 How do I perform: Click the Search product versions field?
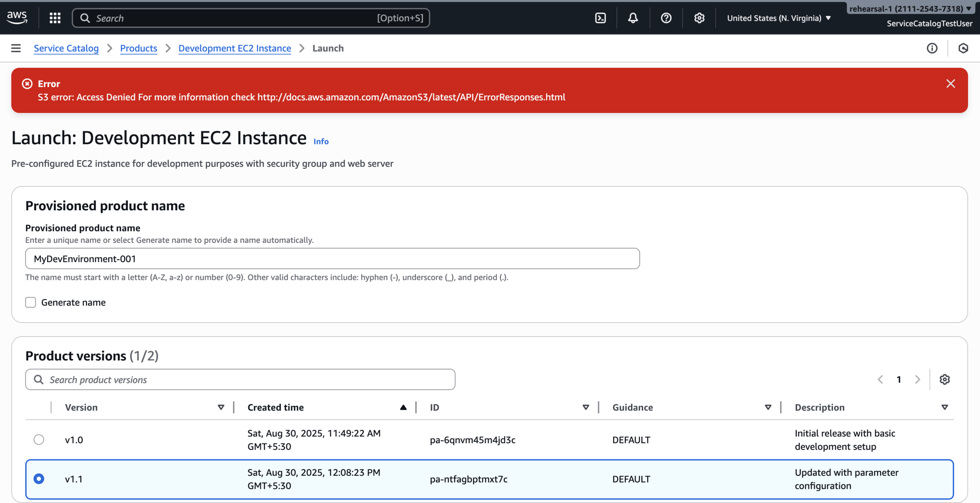(x=240, y=379)
